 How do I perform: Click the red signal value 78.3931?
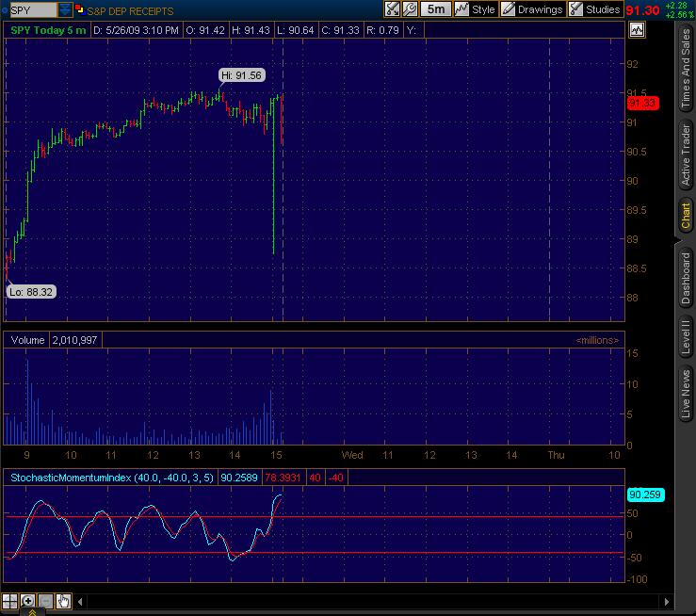283,478
